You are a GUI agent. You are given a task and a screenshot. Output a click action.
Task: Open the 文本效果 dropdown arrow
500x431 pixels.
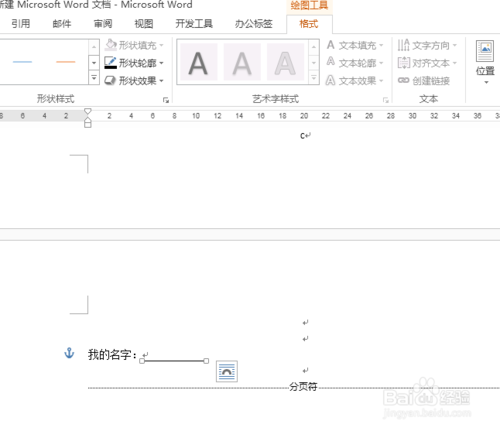coord(381,81)
